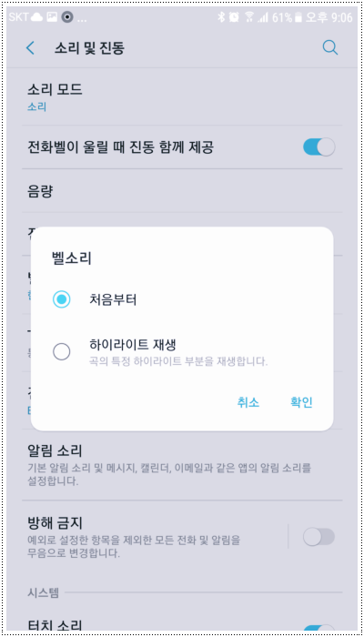This screenshot has height=637, width=364.
Task: Confirm with the 확인 button
Action: tap(301, 402)
